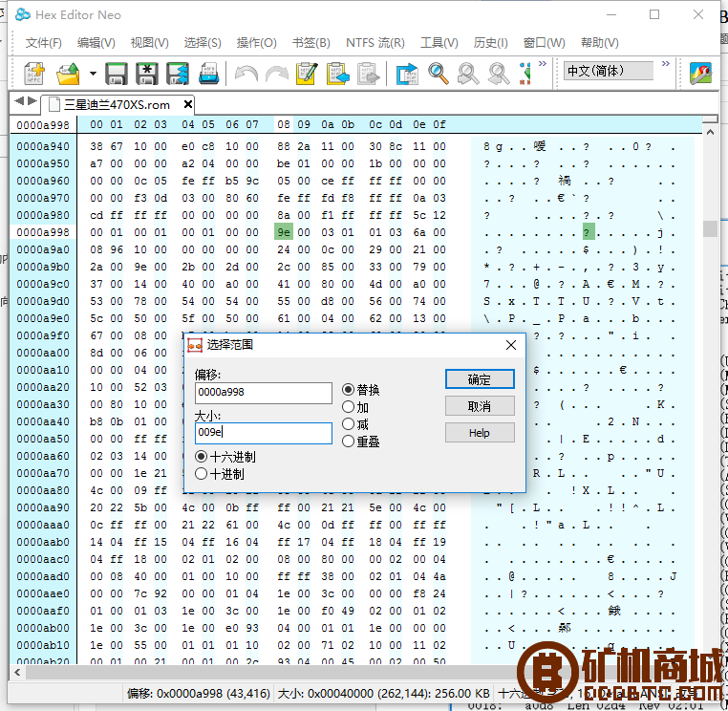Click the 确定 button in dialog

480,379
